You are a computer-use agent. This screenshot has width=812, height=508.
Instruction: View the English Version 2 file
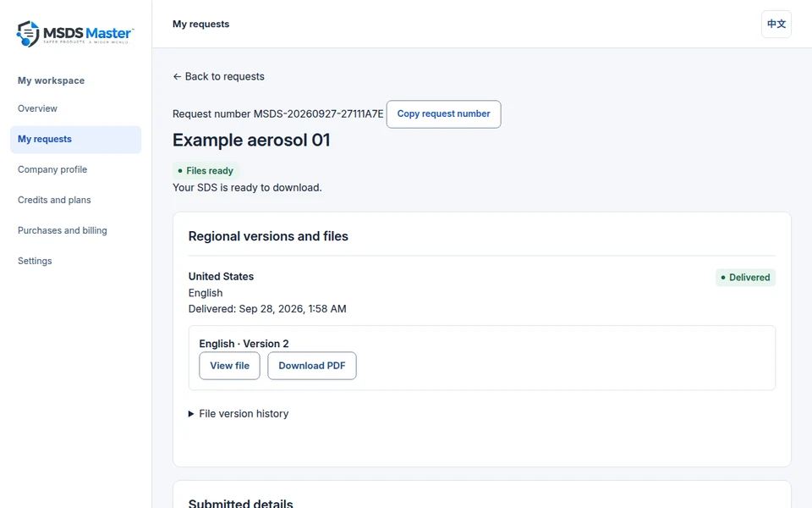[229, 366]
